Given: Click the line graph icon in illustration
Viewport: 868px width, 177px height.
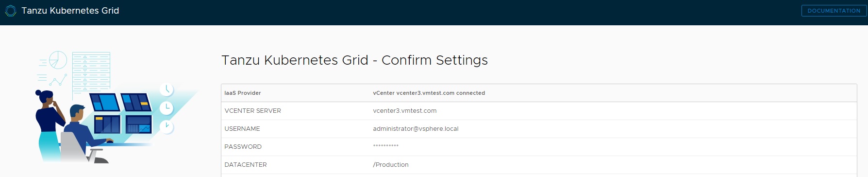Looking at the screenshot, I should click(x=58, y=80).
